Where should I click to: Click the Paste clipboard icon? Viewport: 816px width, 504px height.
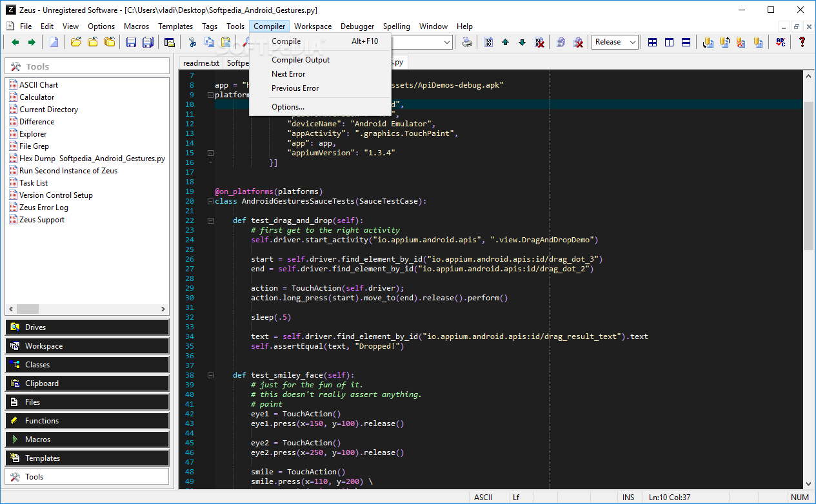226,43
